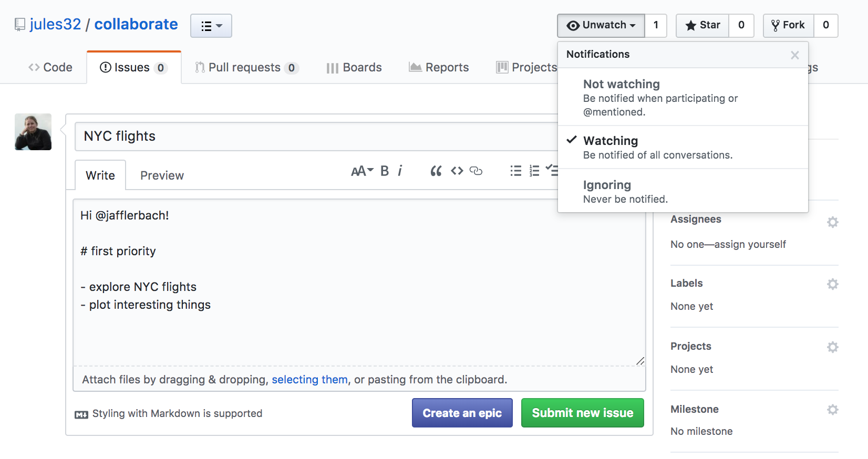Apply italic formatting
This screenshot has height=459, width=868.
(x=400, y=171)
